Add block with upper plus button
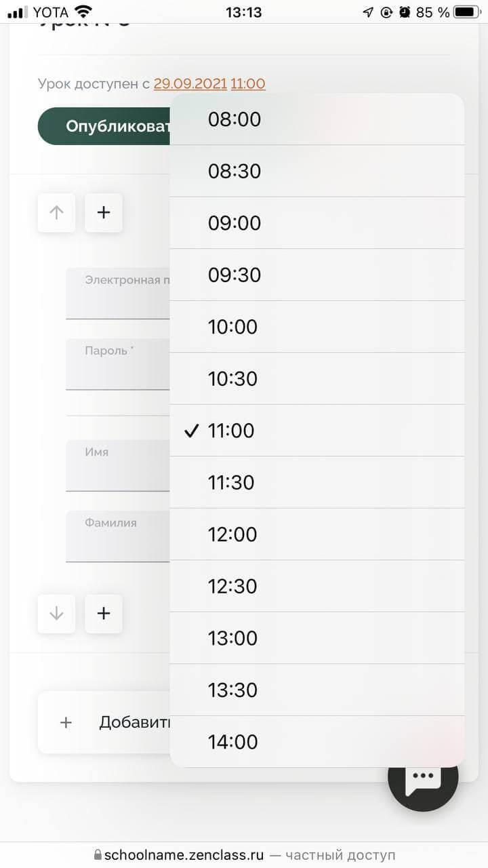488x868 pixels. click(x=104, y=213)
